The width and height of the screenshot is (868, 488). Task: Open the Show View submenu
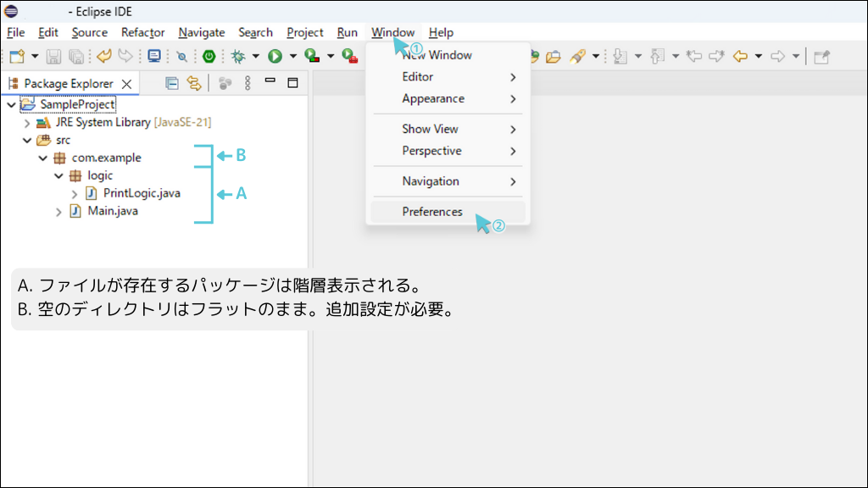coord(448,129)
